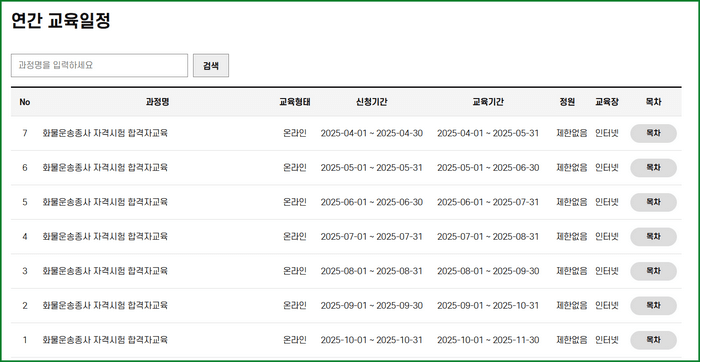Click education period 2025-09-01 ~ 2025-10-31

[x=488, y=306]
